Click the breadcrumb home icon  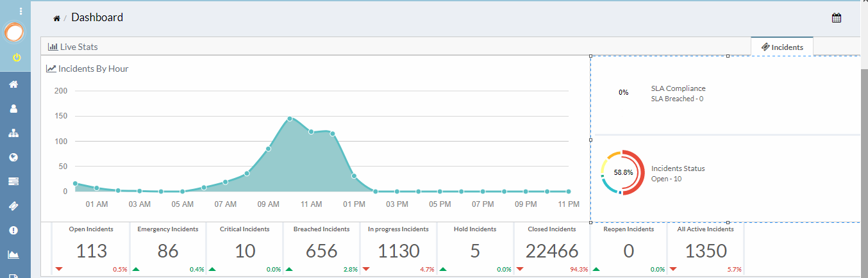click(x=56, y=19)
